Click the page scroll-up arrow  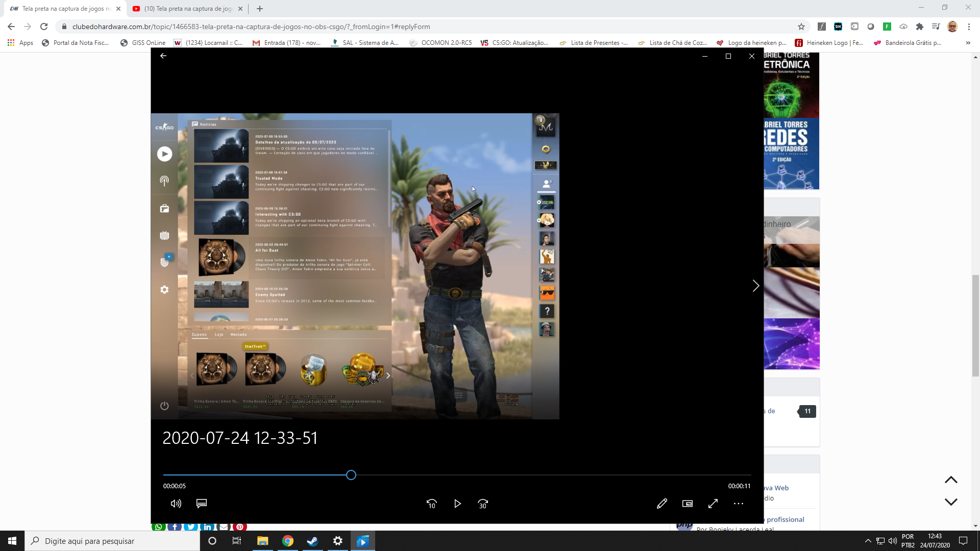pos(951,480)
